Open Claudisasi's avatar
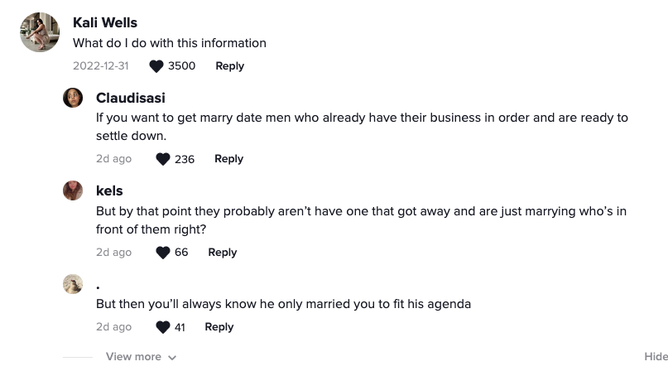Viewport: 668px width, 376px height. [73, 98]
